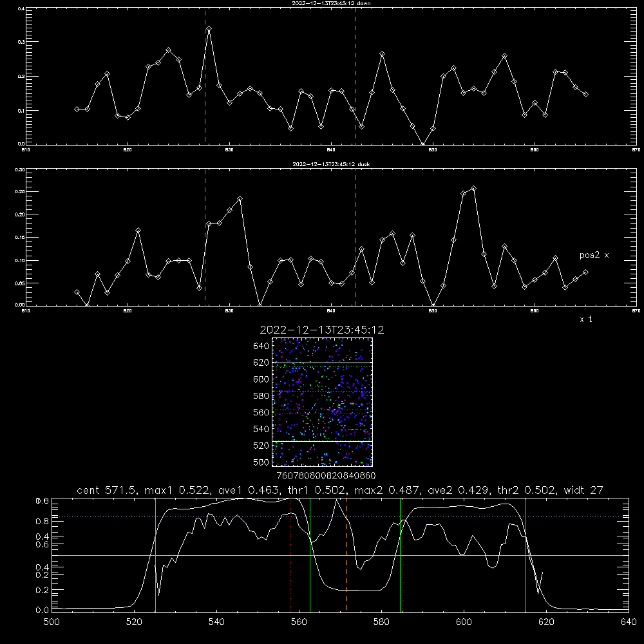
Task: Select the 'widt 27' value
Action: pyautogui.click(x=583, y=490)
